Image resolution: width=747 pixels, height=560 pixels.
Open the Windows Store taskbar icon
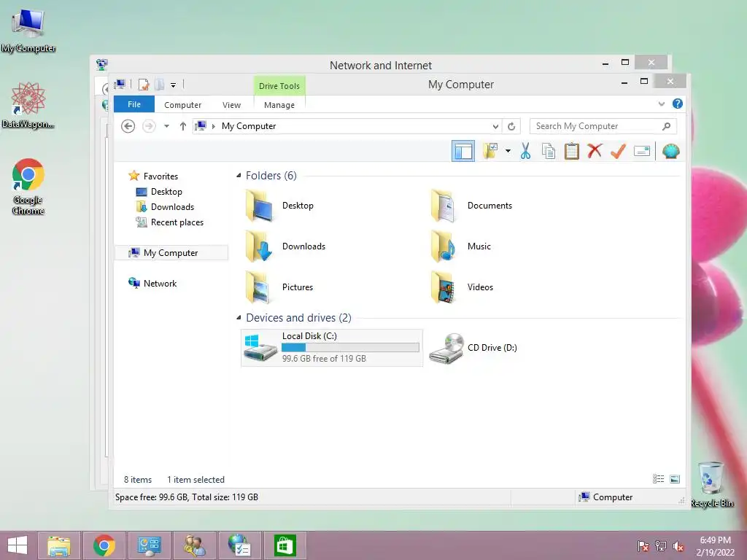tap(285, 545)
